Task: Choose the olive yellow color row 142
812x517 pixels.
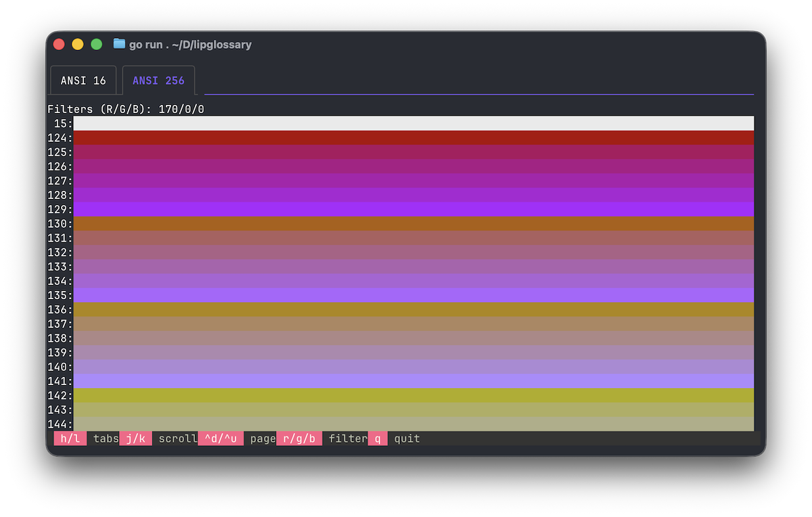Action: [413, 395]
